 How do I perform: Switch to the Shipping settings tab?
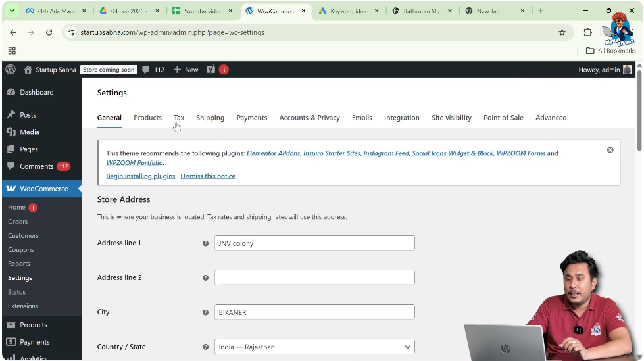point(210,118)
